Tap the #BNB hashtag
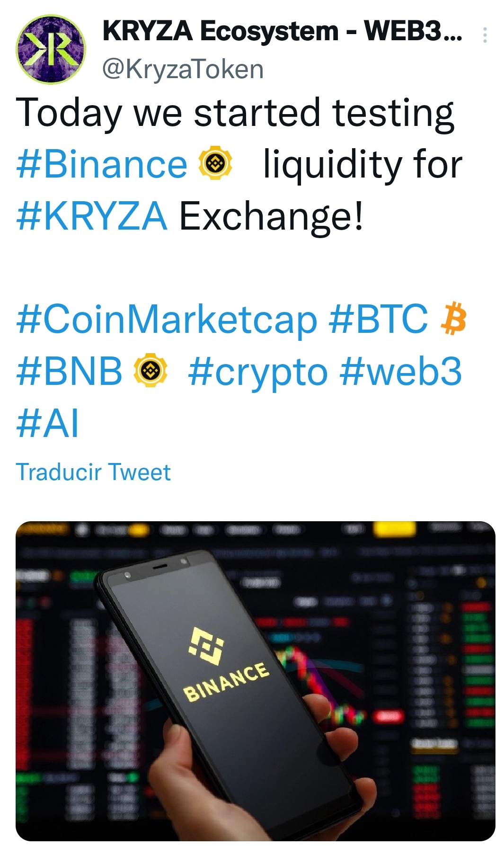Viewport: 504px width, 846px height. pos(69,371)
